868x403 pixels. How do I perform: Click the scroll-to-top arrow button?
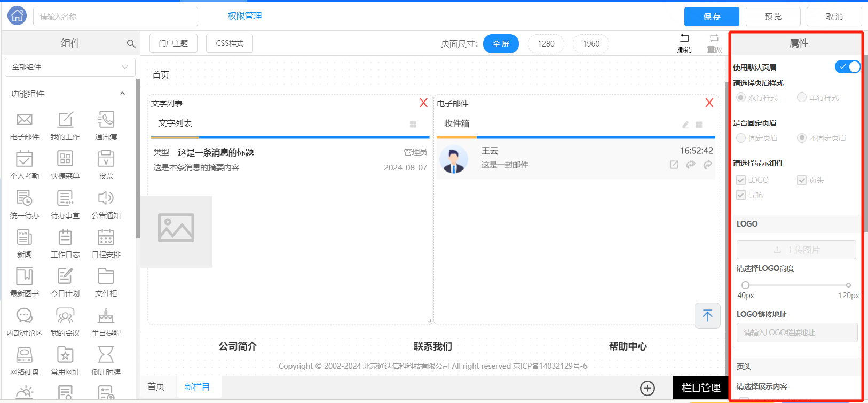(x=707, y=315)
